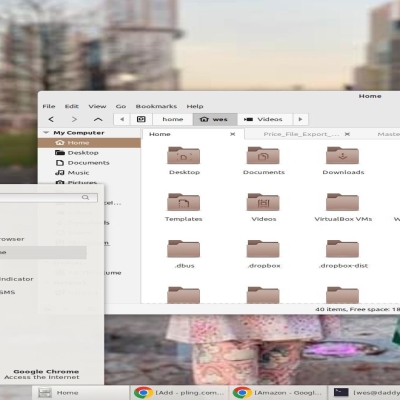
Task: Select the .dropbox-dist folder icon
Action: point(343,249)
